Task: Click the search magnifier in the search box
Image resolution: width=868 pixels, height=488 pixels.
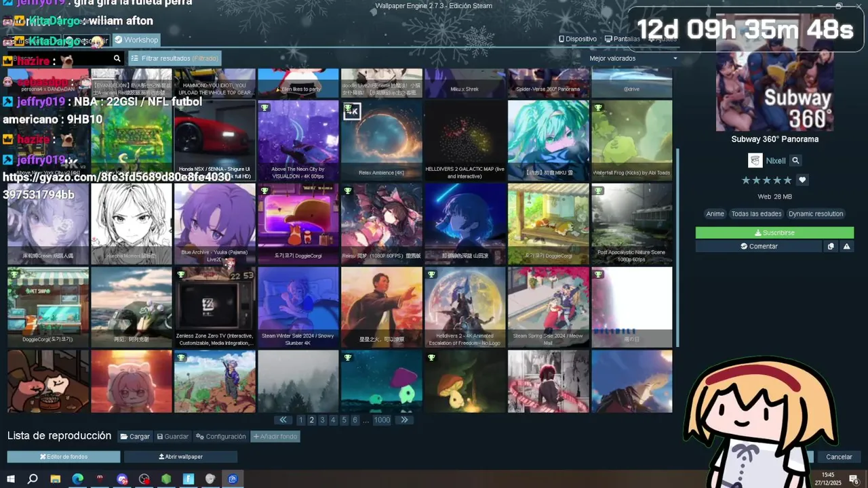Action: [x=117, y=59]
